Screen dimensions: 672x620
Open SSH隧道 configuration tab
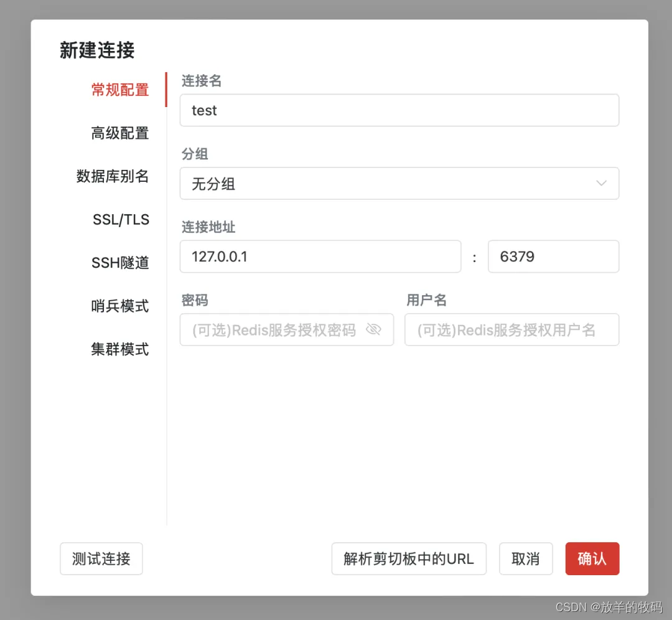[120, 263]
